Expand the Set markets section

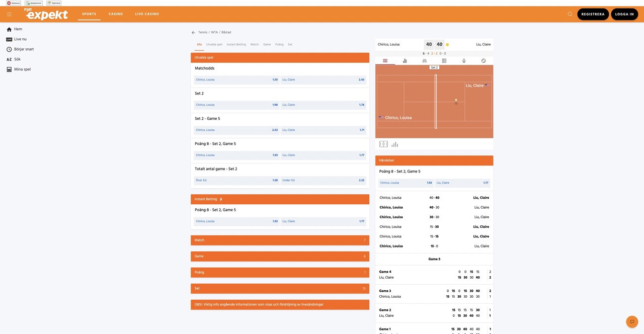(x=280, y=289)
